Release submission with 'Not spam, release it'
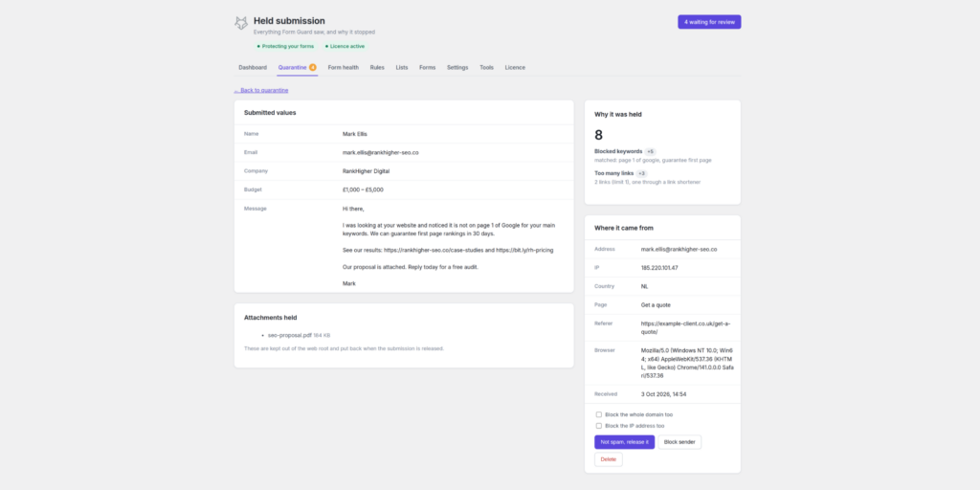The height and width of the screenshot is (490, 980). (x=624, y=442)
